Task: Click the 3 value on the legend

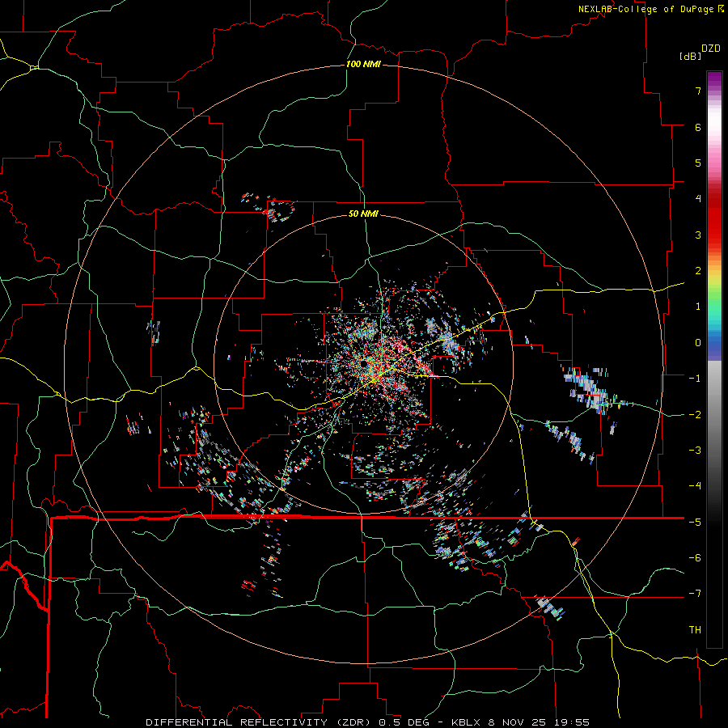Action: coord(698,235)
